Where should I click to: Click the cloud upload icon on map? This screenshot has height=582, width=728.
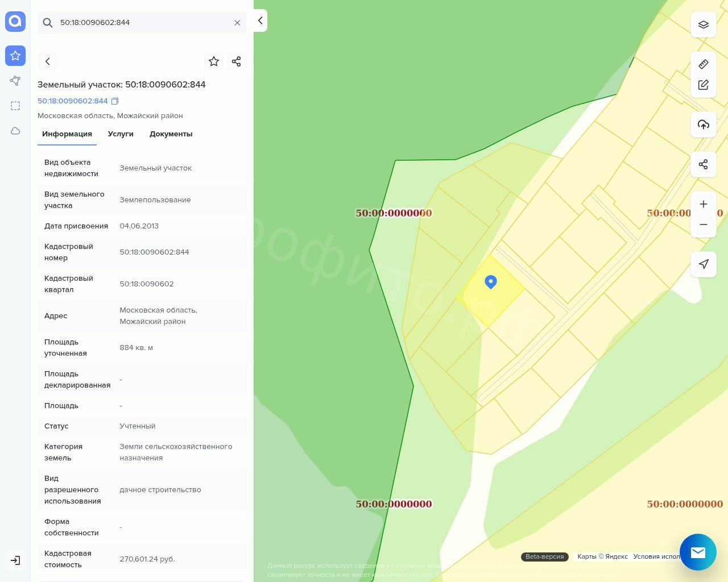[704, 124]
